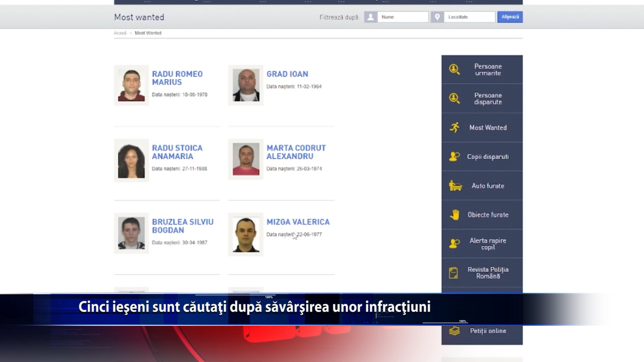Click the location pin icon beside Localitate
Viewport: 644px width, 362px height.
click(437, 17)
